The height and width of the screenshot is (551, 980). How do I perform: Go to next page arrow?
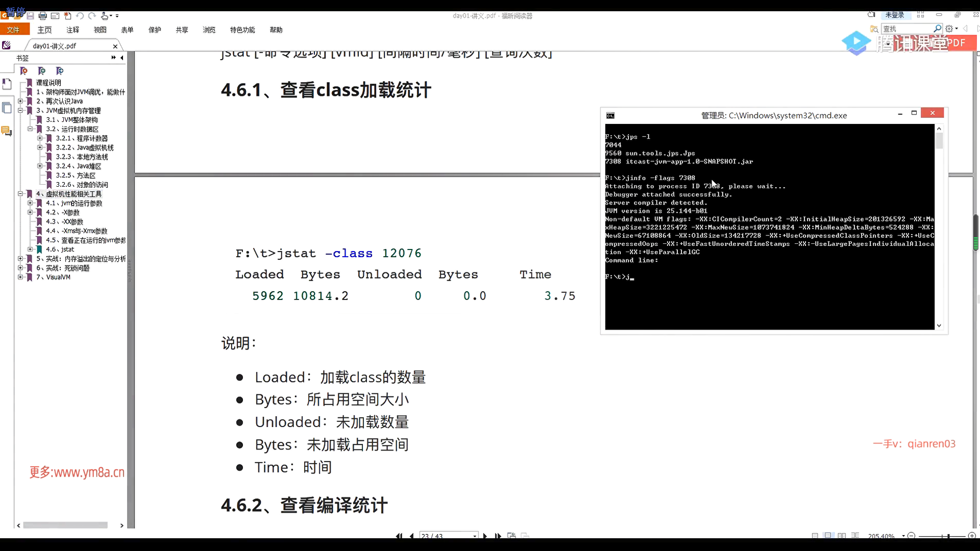tap(485, 536)
